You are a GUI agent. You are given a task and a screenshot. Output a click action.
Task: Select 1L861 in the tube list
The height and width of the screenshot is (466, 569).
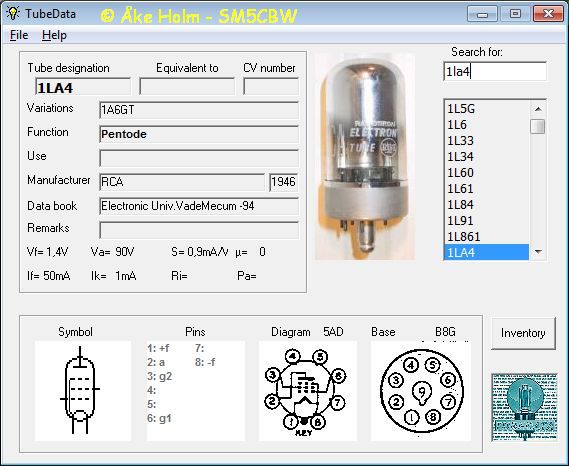[x=486, y=236]
